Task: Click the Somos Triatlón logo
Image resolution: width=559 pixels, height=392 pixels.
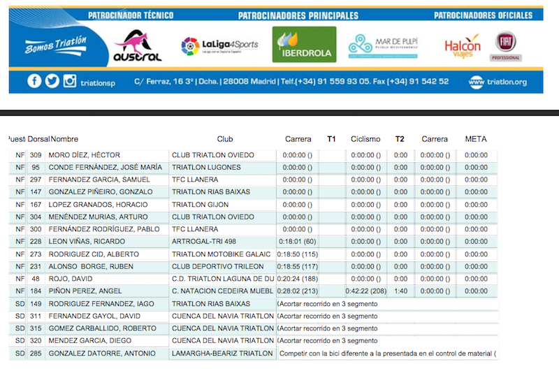Action: coord(56,45)
